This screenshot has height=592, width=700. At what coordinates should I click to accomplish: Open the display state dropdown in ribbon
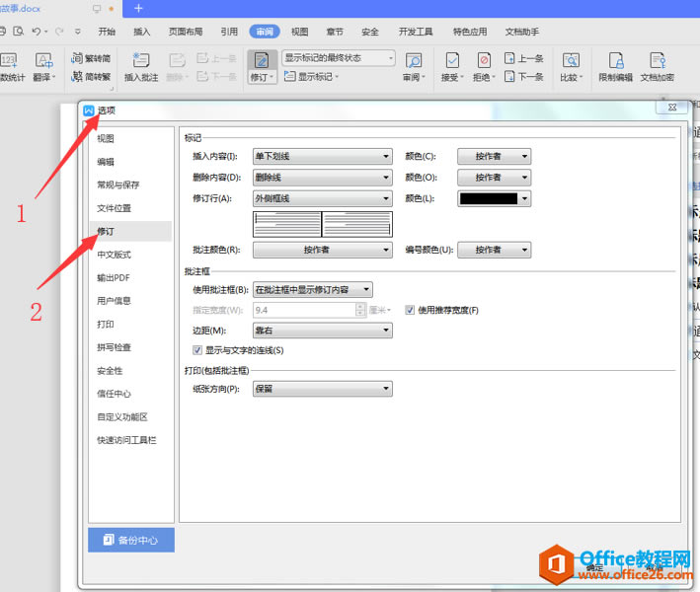(339, 58)
